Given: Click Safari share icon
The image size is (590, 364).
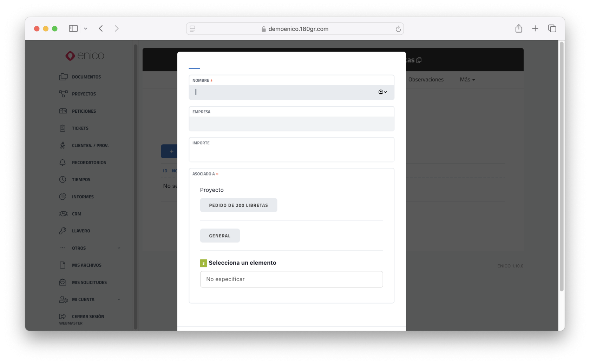Looking at the screenshot, I should point(519,28).
